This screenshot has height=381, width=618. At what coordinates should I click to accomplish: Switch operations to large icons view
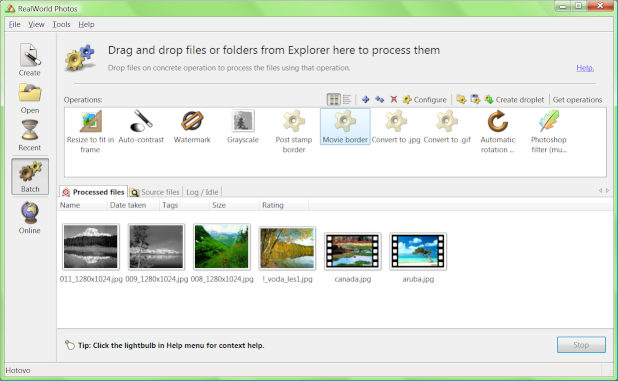coord(333,100)
